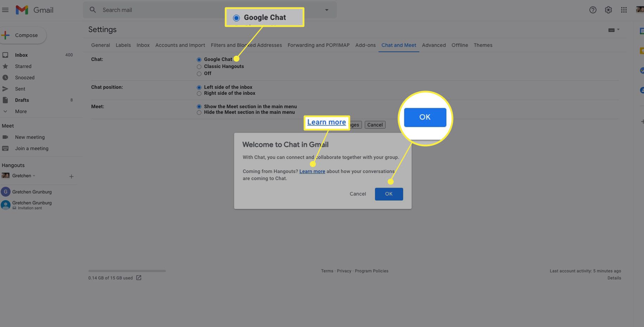644x327 pixels.
Task: Switch to Accounts and Import tab
Action: pyautogui.click(x=180, y=45)
